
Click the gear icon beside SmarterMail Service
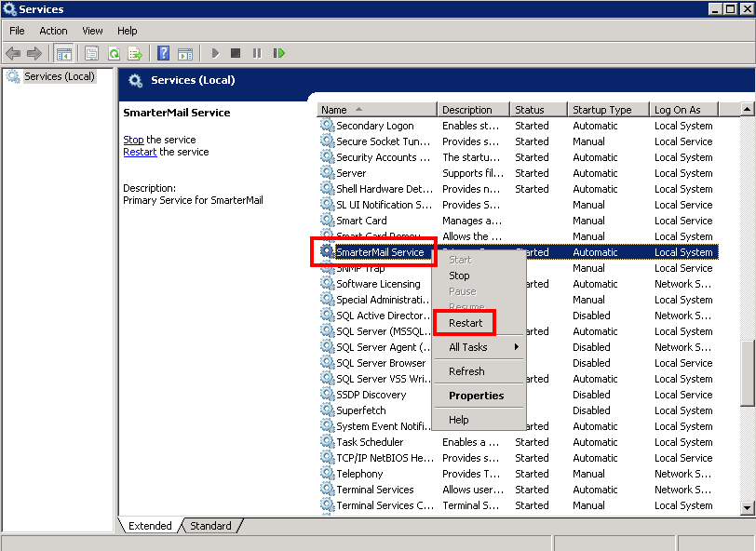pos(328,251)
